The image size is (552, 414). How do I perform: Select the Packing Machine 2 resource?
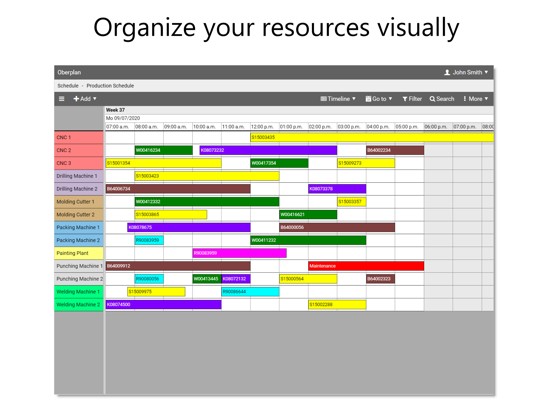tap(79, 240)
